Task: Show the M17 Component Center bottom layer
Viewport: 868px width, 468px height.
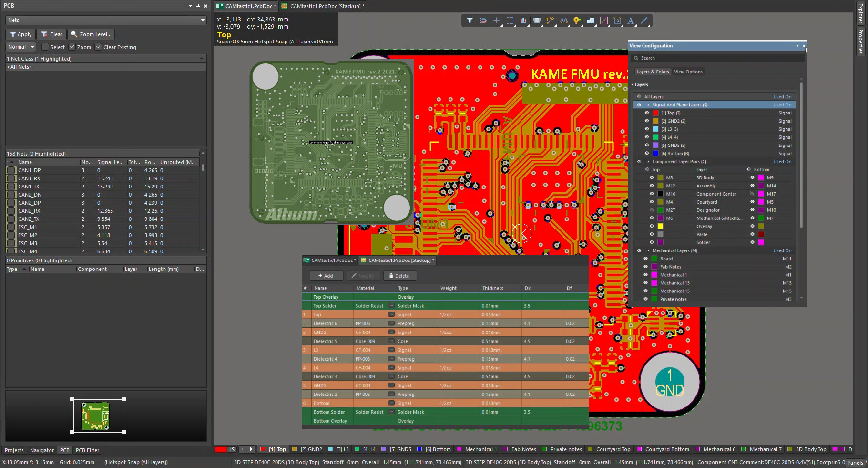Action: (x=752, y=194)
